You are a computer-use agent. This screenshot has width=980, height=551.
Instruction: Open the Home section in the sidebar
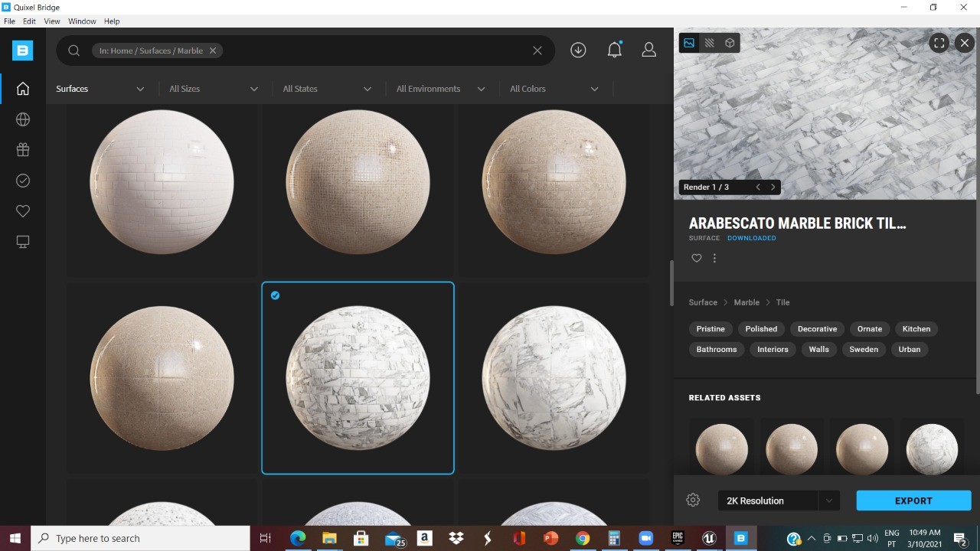click(x=22, y=88)
